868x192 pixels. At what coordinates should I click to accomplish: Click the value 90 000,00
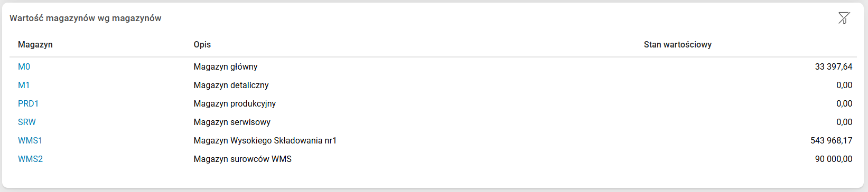[x=834, y=159]
